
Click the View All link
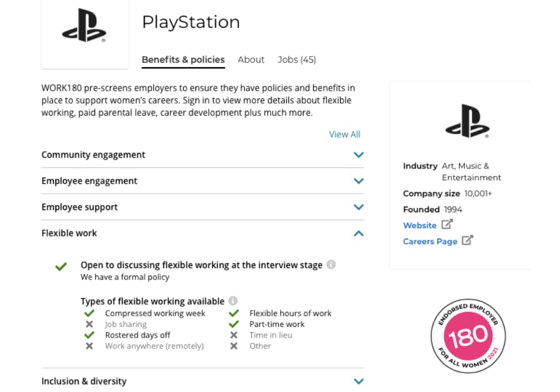pos(344,134)
